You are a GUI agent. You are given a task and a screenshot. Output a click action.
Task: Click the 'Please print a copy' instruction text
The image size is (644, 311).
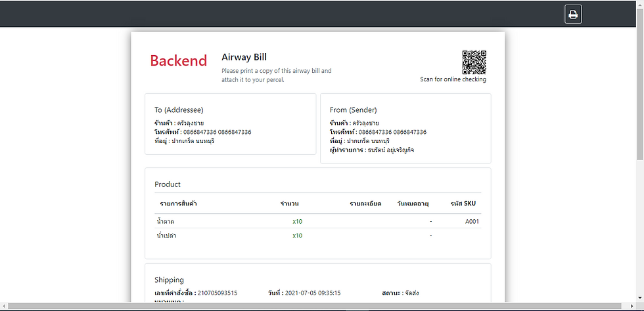pyautogui.click(x=277, y=75)
